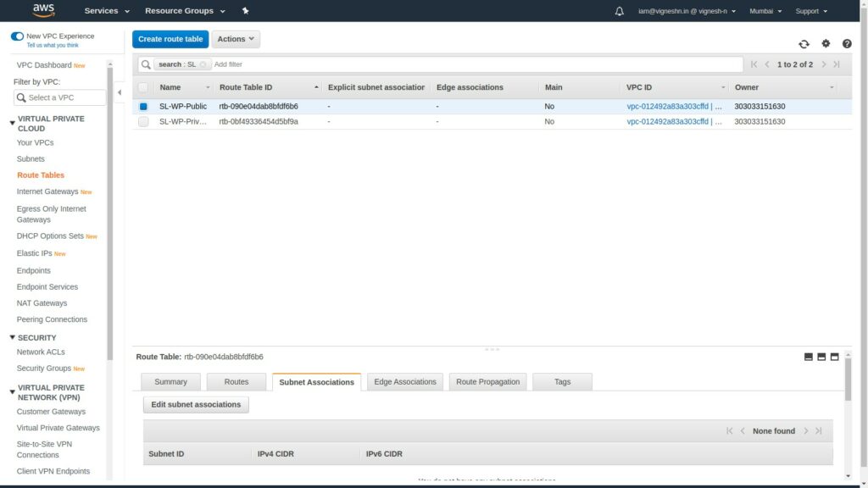
Task: Open the notifications bell
Action: (619, 11)
